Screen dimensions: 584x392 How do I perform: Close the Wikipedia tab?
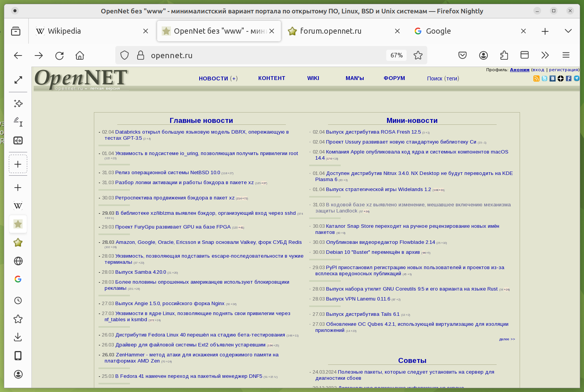[146, 31]
